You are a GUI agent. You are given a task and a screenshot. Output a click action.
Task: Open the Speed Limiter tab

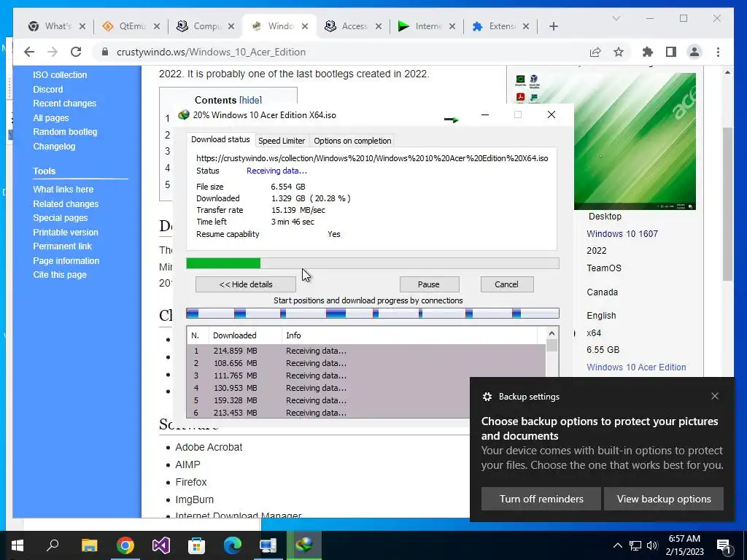pos(282,141)
